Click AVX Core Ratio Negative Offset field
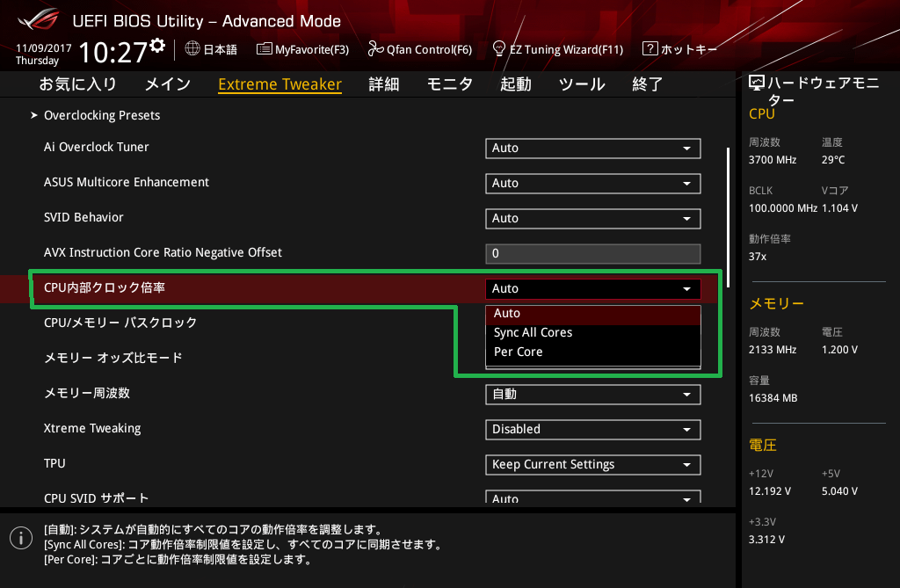 [x=593, y=254]
